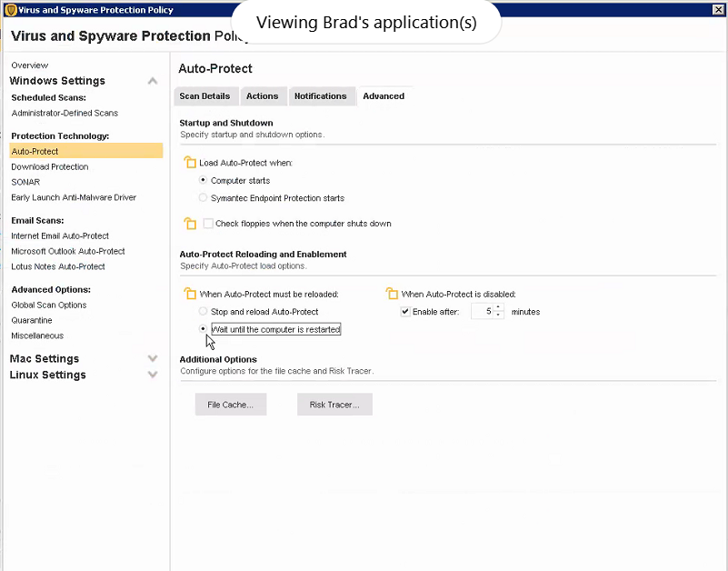
Task: Open Quarantine settings in sidebar
Action: pyautogui.click(x=32, y=320)
